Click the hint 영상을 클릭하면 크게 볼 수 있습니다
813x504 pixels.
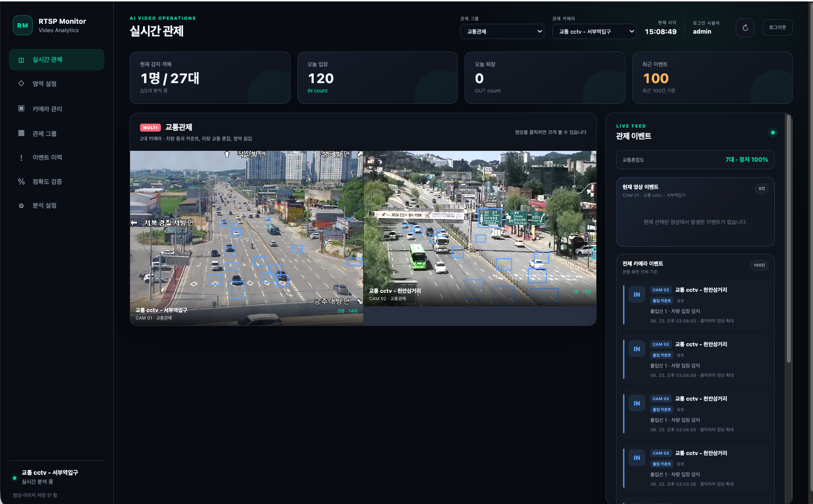[551, 132]
